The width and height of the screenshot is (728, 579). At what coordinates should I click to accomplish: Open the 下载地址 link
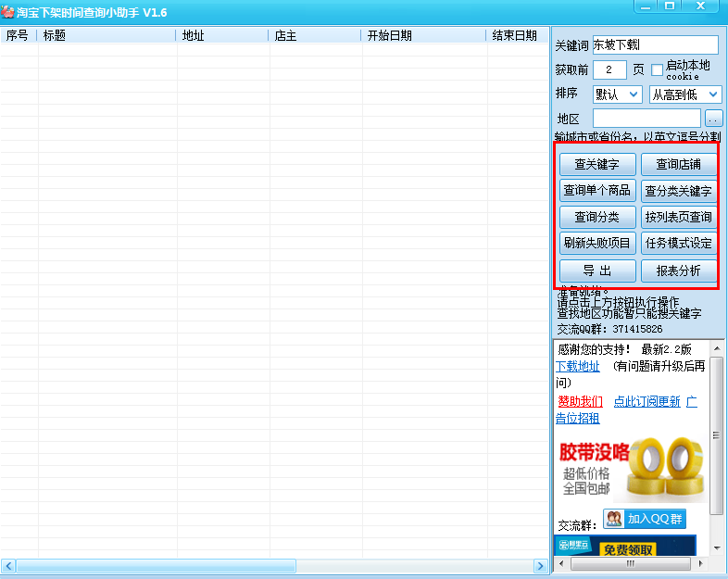tap(578, 366)
